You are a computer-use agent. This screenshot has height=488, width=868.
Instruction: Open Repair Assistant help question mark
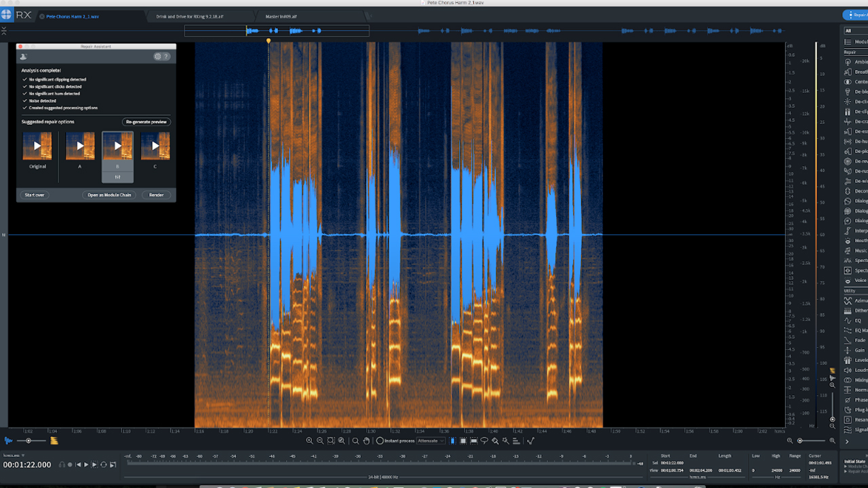166,57
